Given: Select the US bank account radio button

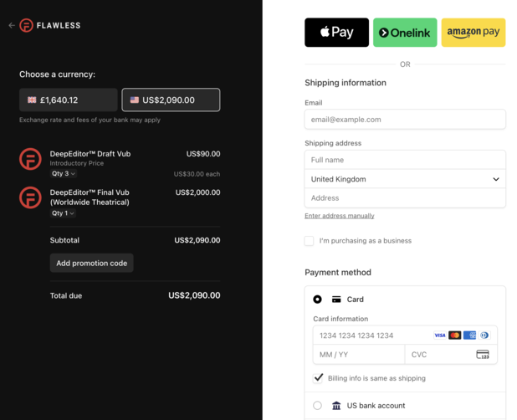Looking at the screenshot, I should 318,406.
